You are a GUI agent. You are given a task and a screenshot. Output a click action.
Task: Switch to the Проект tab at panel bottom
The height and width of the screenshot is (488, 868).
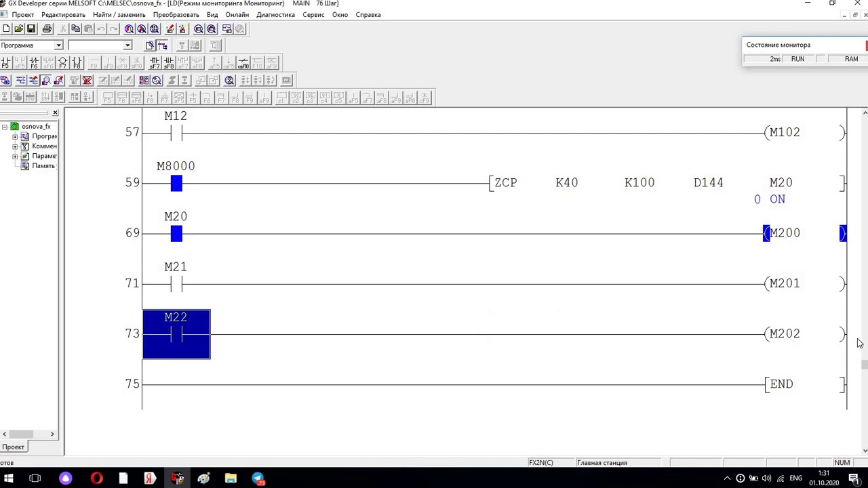pos(14,447)
